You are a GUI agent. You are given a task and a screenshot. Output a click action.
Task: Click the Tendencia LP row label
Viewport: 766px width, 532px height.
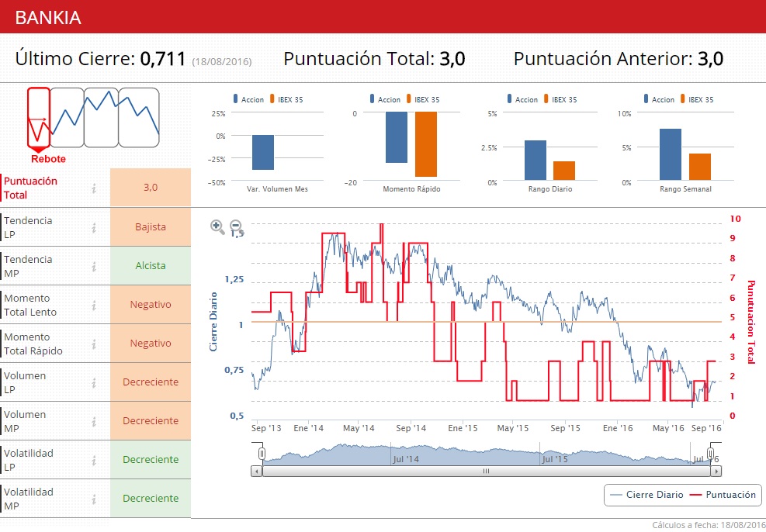(x=28, y=227)
